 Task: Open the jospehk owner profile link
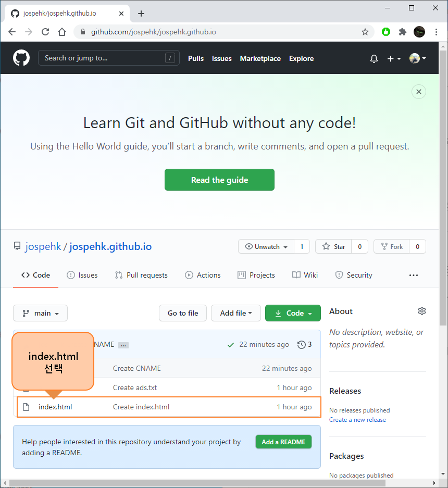pos(43,246)
